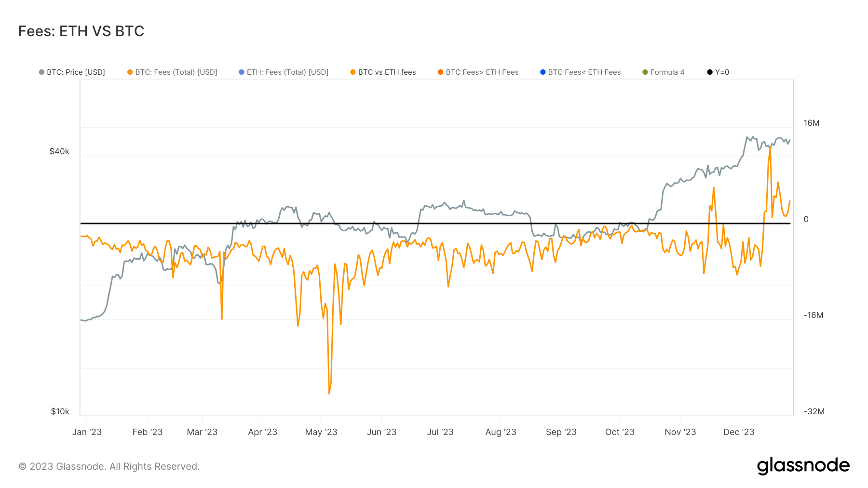
Task: Enable the BTC: Fees (Total) [USD] series
Action: tap(176, 72)
